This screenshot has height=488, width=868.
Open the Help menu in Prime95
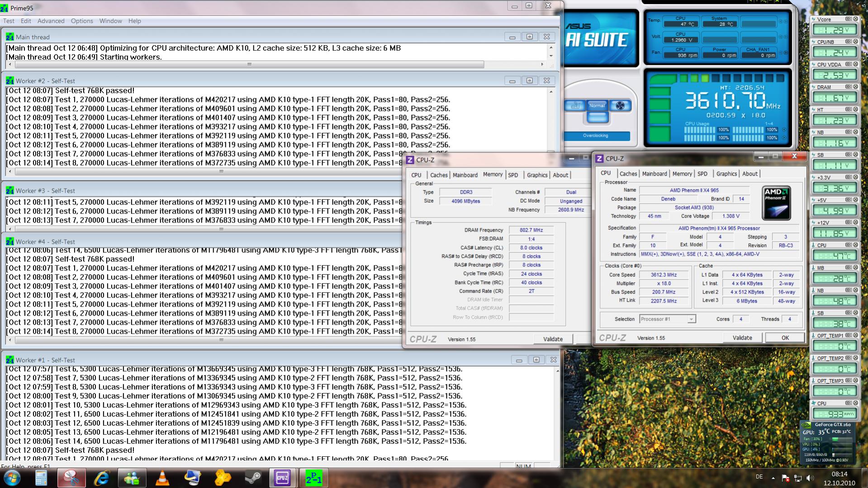134,21
